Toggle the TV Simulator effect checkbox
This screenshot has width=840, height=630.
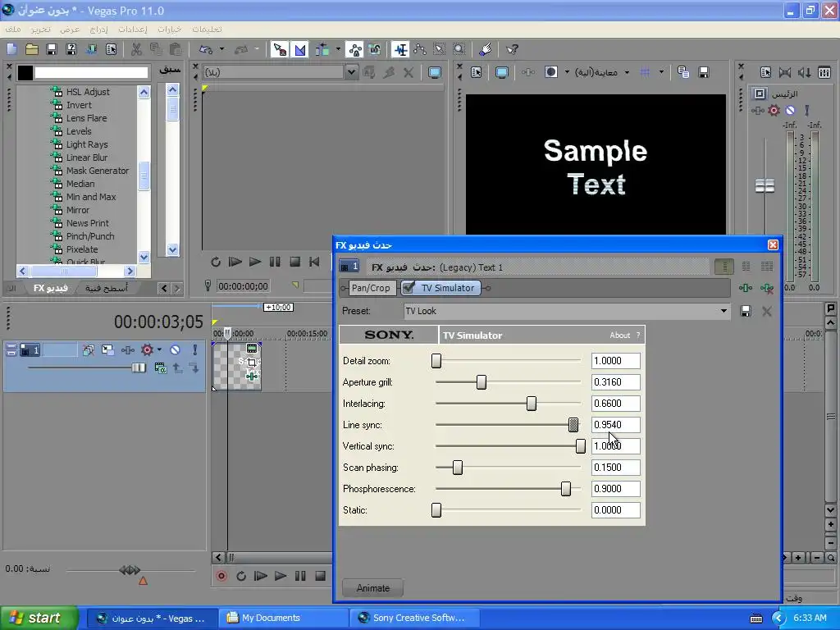pos(409,288)
